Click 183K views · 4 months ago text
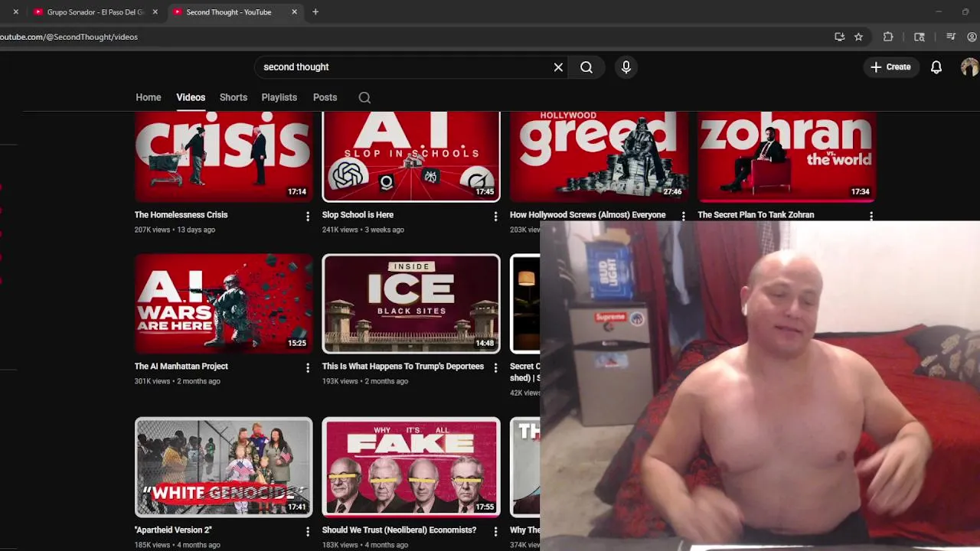The width and height of the screenshot is (980, 551). (x=364, y=545)
